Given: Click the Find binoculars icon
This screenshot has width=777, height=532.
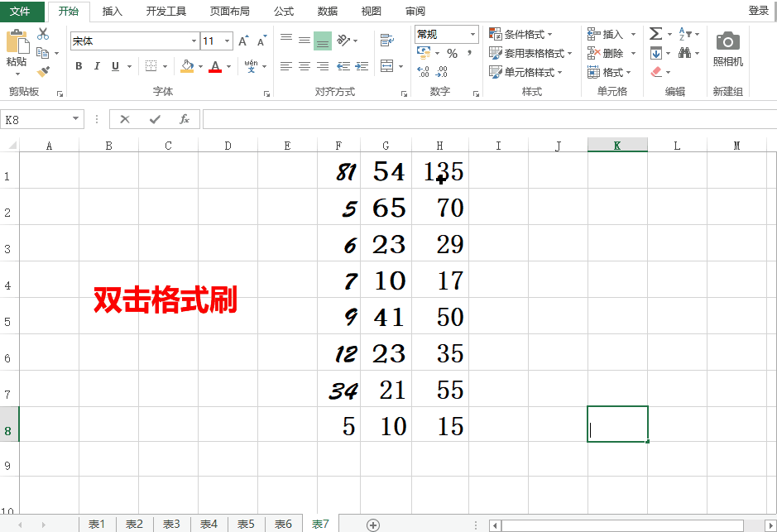Looking at the screenshot, I should [685, 52].
